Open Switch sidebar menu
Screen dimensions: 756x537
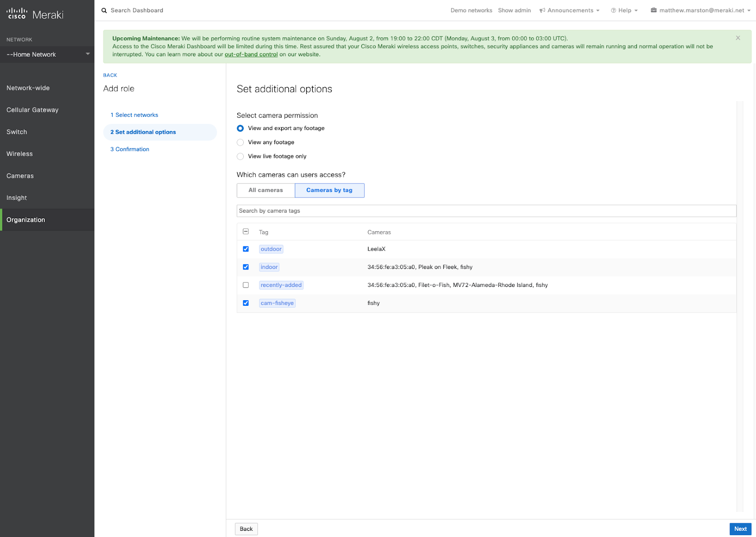click(x=47, y=132)
